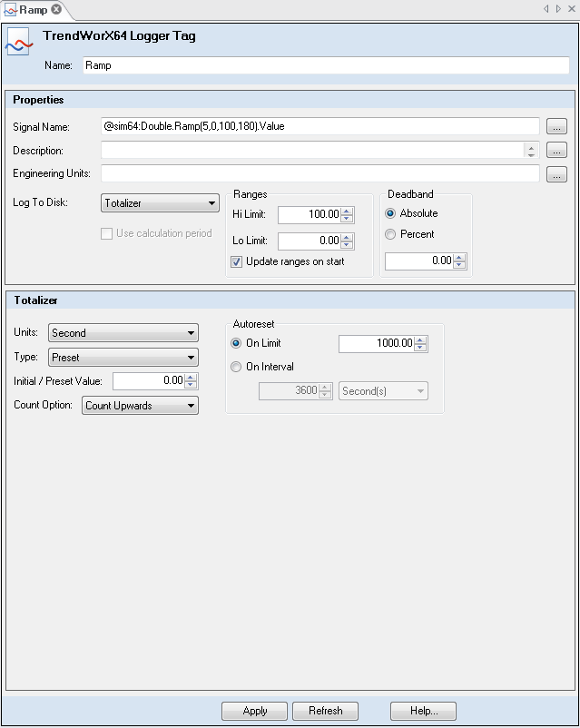Browse for Signal Name with ellipsis button
Image resolution: width=580 pixels, height=728 pixels.
556,126
